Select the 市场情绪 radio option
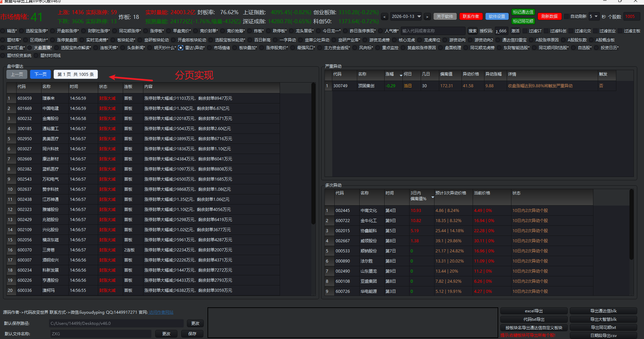Viewport: 644px width, 339px height. tap(210, 48)
